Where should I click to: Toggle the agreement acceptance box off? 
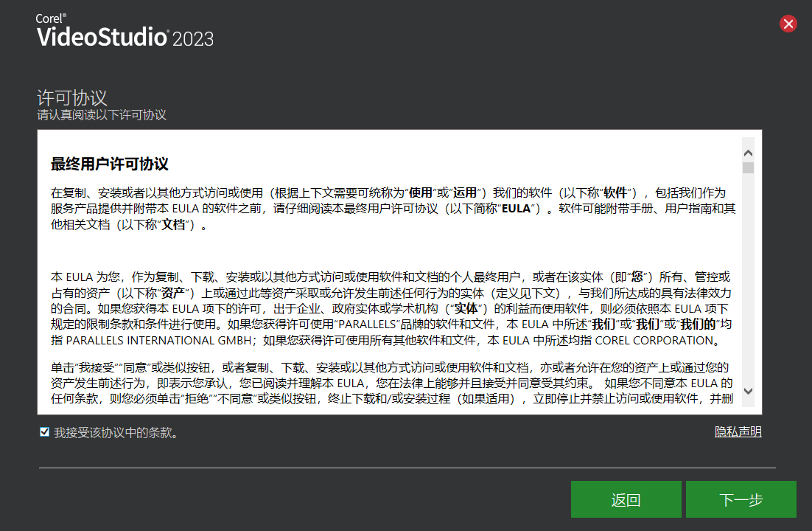coord(45,432)
